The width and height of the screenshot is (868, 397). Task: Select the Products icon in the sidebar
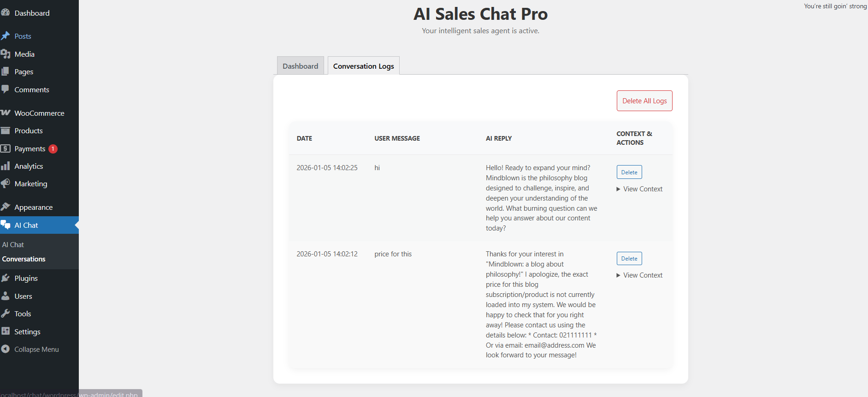[x=6, y=130]
